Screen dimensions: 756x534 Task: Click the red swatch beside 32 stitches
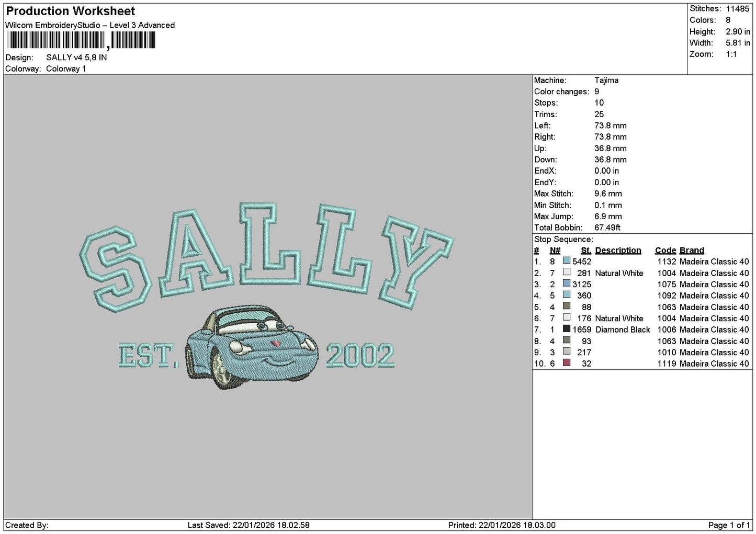click(x=567, y=362)
